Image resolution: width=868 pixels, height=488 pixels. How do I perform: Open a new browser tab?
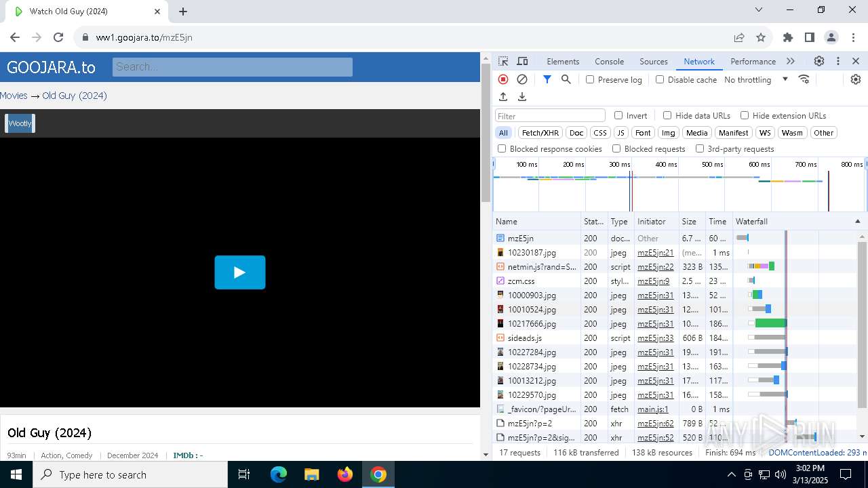tap(183, 11)
